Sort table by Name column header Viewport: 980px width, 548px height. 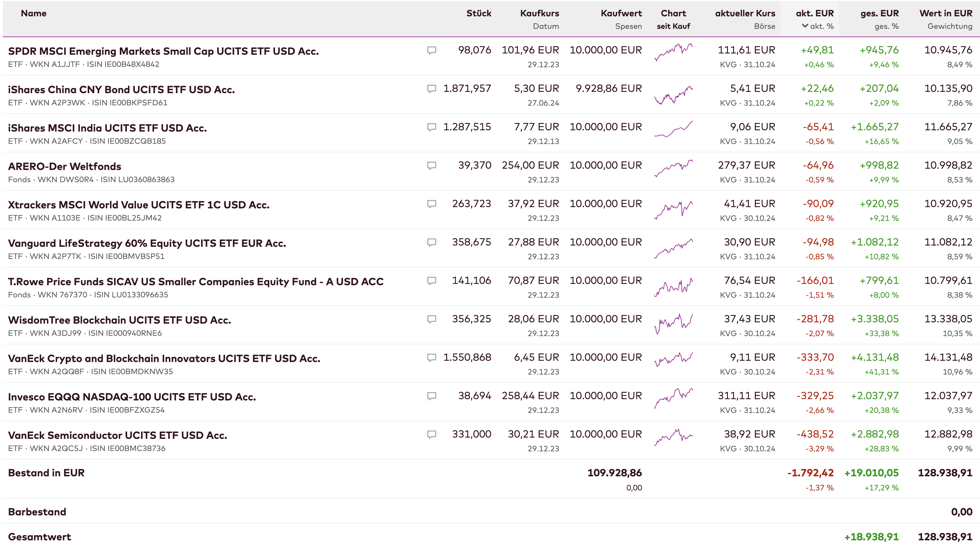(34, 13)
